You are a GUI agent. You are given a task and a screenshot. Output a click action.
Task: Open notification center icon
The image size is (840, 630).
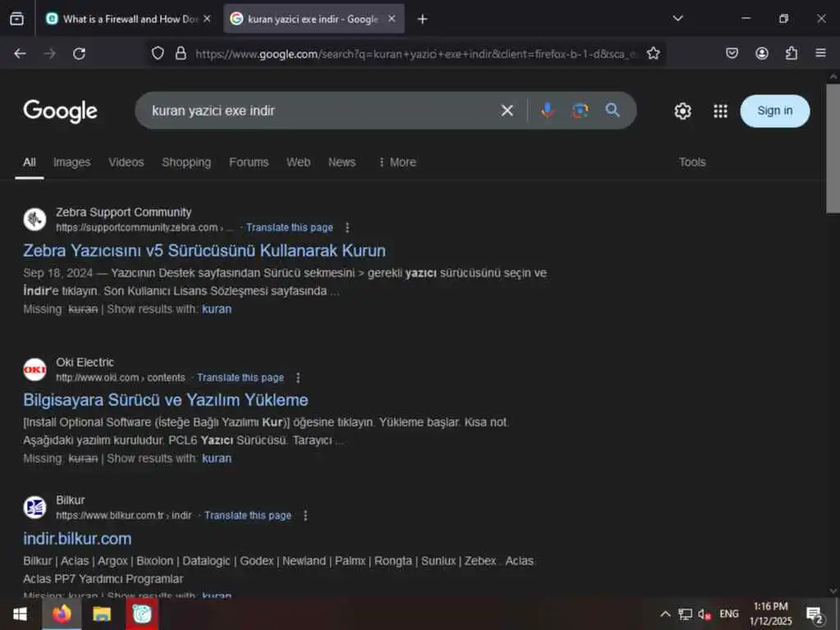815,615
